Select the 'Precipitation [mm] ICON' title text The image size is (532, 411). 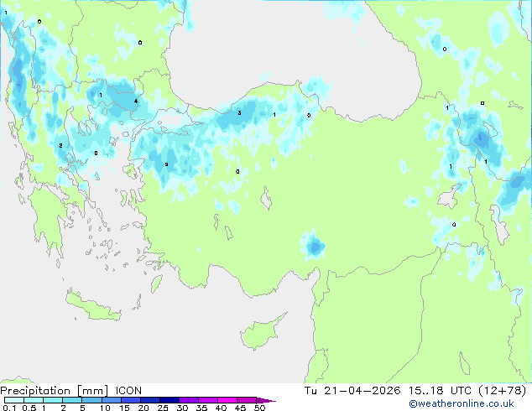[x=71, y=391]
